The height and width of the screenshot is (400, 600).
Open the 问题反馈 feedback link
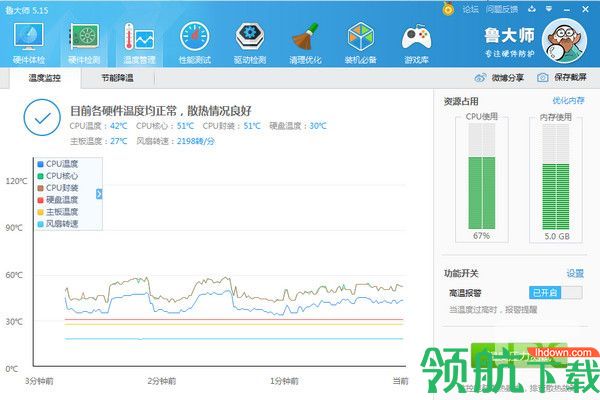pos(502,9)
